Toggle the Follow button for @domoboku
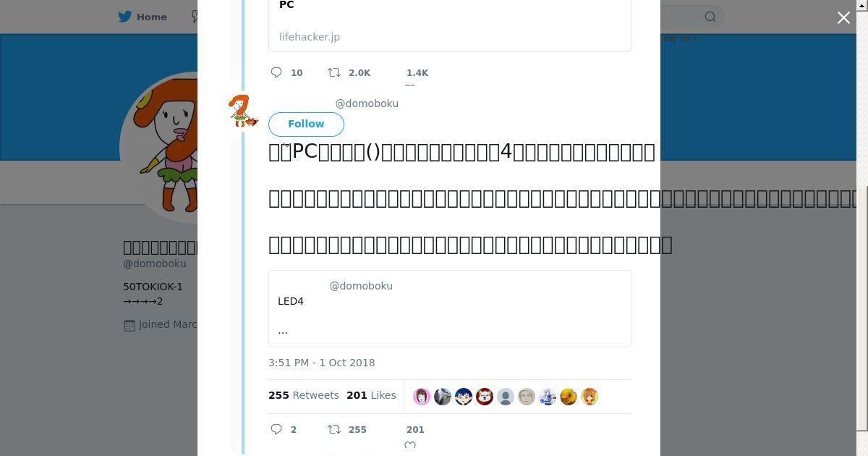The image size is (868, 456). click(x=306, y=124)
